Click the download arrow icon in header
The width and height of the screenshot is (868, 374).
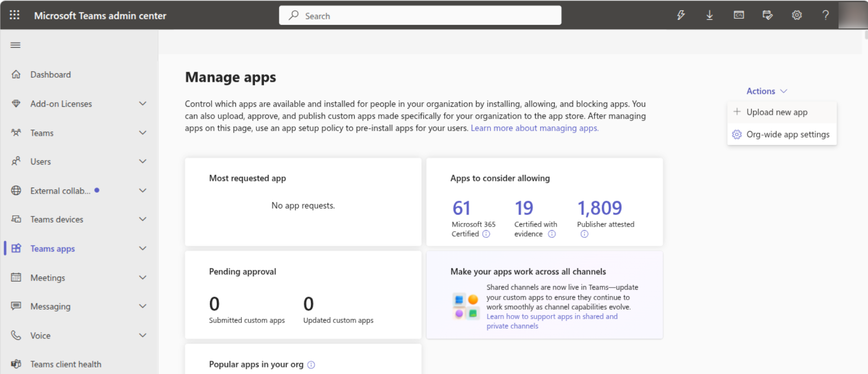click(x=710, y=15)
